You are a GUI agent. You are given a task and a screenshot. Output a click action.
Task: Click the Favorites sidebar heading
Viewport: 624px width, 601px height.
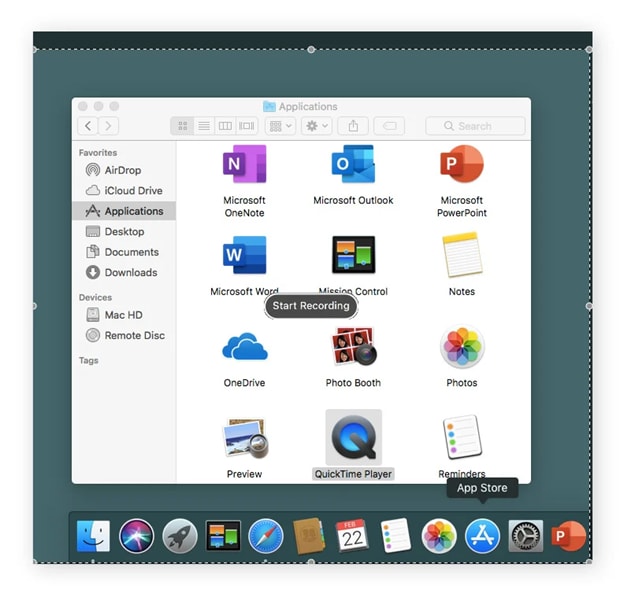[98, 152]
